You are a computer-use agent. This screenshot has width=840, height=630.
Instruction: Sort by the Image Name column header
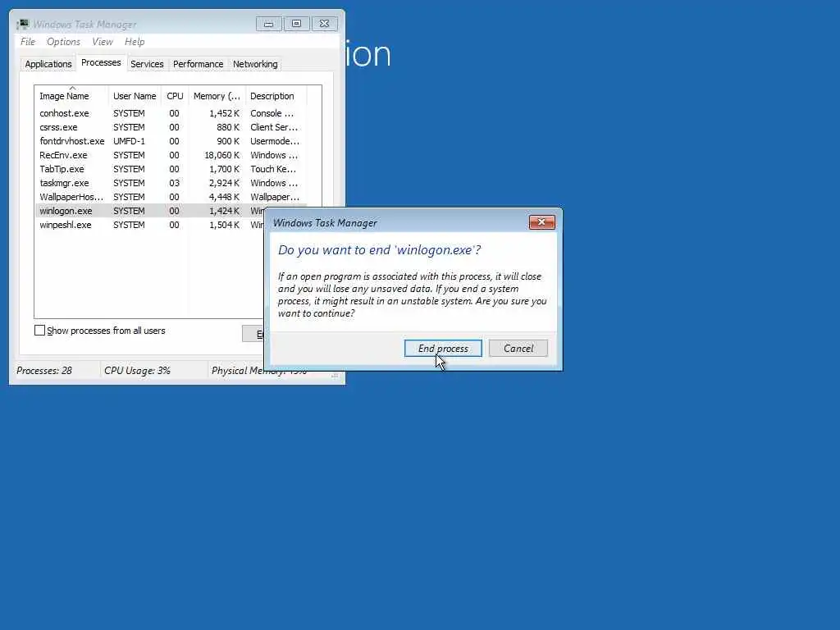71,96
